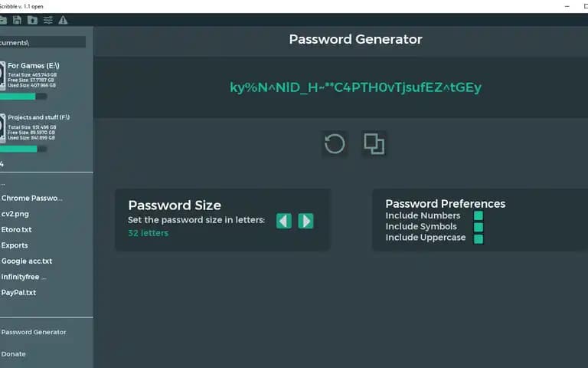Increase password size with right arrow
This screenshot has height=368, width=588.
click(305, 221)
